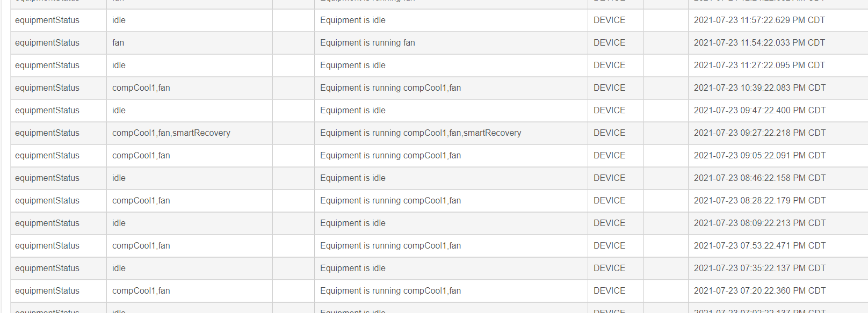Click the timestamp 2021-07-23 08:09:22.213 PM CDT
Image resolution: width=868 pixels, height=313 pixels.
pyautogui.click(x=759, y=223)
